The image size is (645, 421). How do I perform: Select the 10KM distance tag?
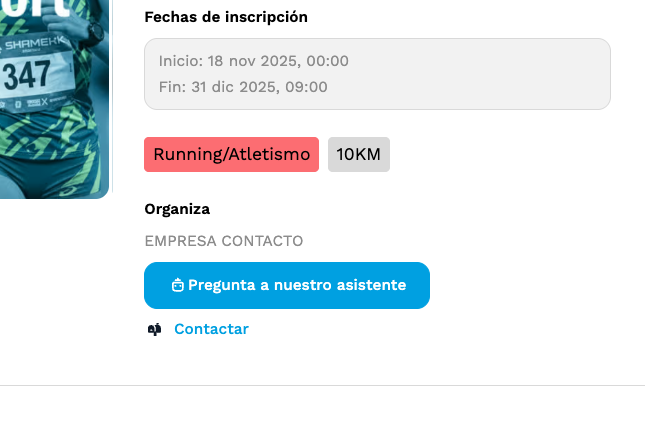(358, 154)
